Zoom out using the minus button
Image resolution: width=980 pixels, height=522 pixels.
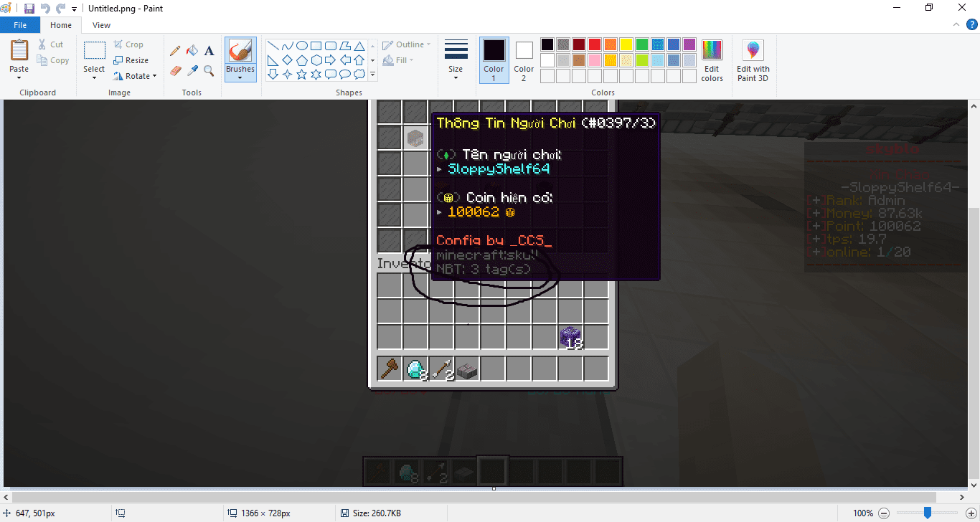[884, 513]
